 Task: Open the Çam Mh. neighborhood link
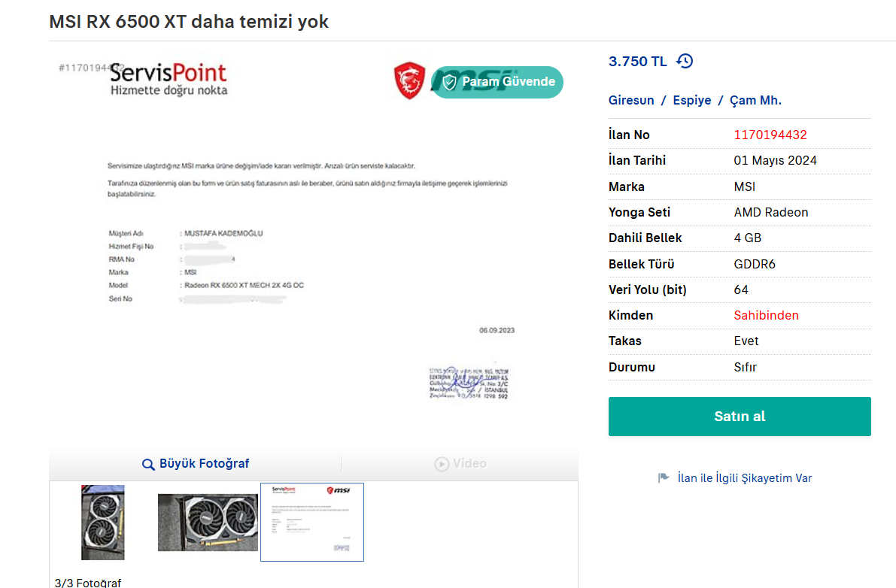(755, 101)
